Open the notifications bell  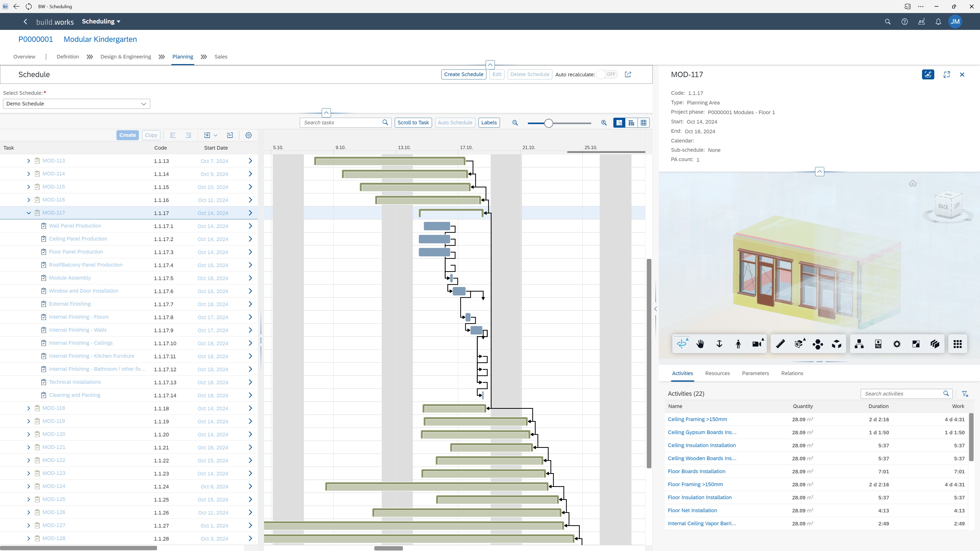point(938,22)
